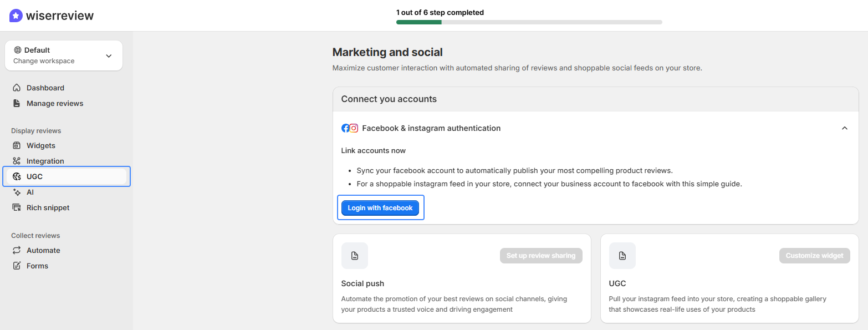The image size is (868, 330).
Task: Click the Instagram icon in authentication row
Action: (x=354, y=128)
